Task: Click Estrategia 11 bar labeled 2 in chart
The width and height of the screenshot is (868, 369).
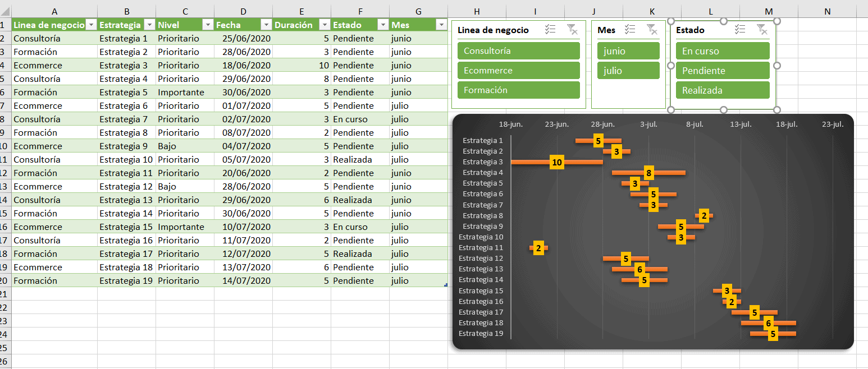Action: coord(538,248)
